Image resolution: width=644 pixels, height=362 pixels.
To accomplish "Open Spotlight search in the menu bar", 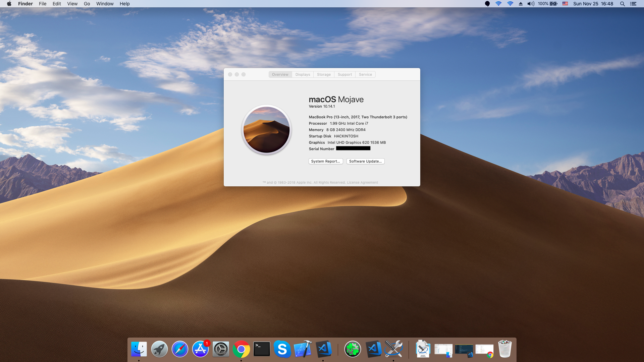I will [x=622, y=4].
